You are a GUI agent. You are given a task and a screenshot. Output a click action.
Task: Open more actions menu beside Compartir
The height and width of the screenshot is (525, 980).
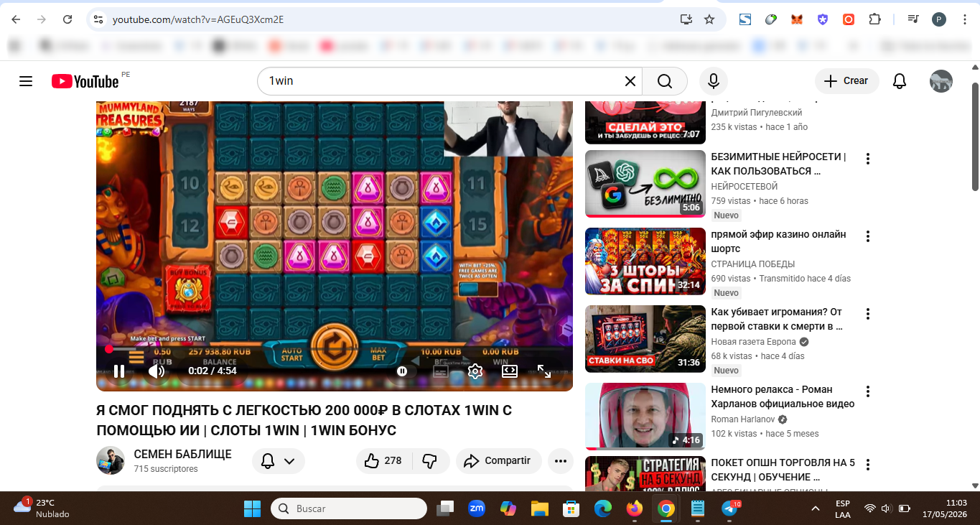tap(560, 461)
